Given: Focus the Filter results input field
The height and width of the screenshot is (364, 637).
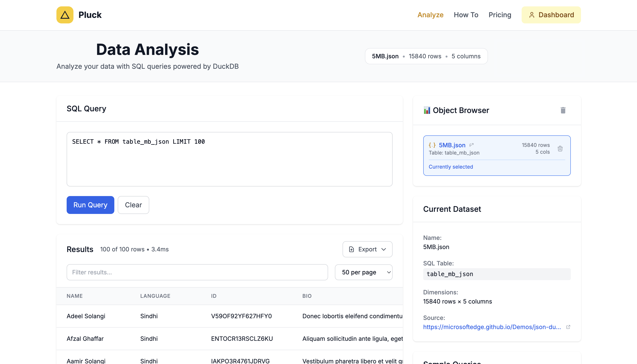Looking at the screenshot, I should [x=197, y=272].
